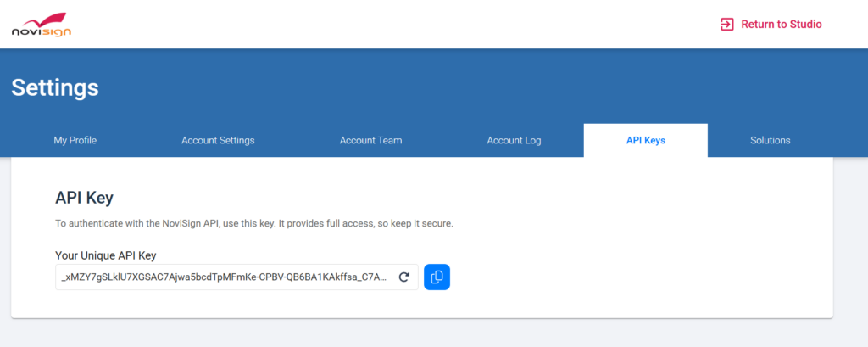Switch to the Account Settings tab
The width and height of the screenshot is (868, 347).
(x=218, y=140)
